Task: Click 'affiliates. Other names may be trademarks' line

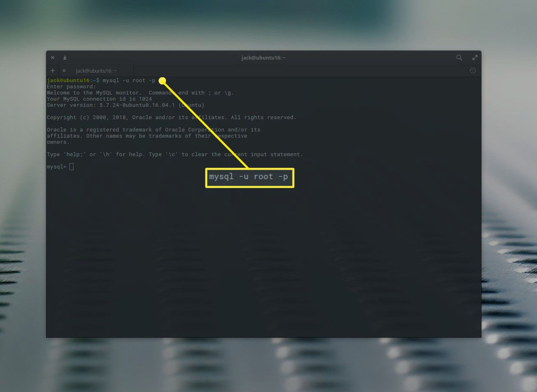Action: [x=147, y=136]
